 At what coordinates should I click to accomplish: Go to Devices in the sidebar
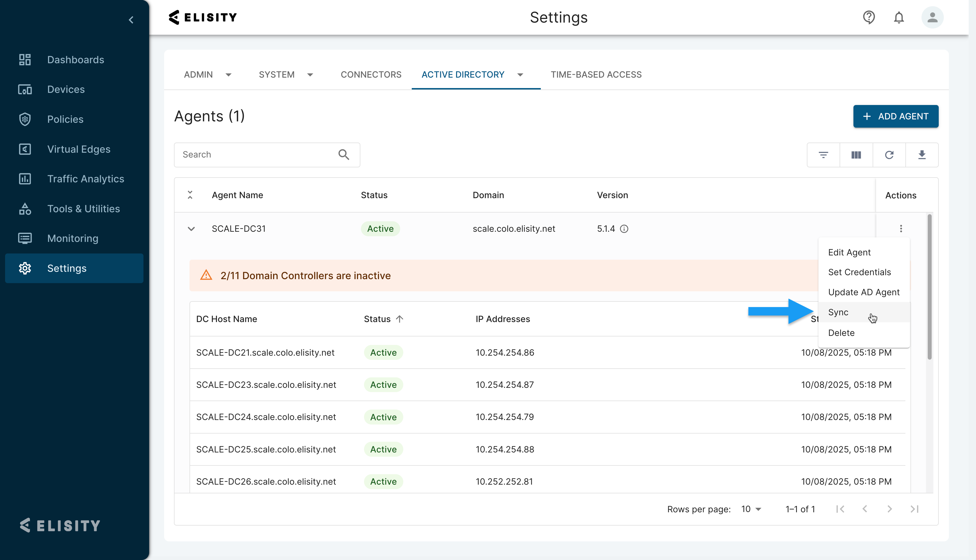pos(66,89)
